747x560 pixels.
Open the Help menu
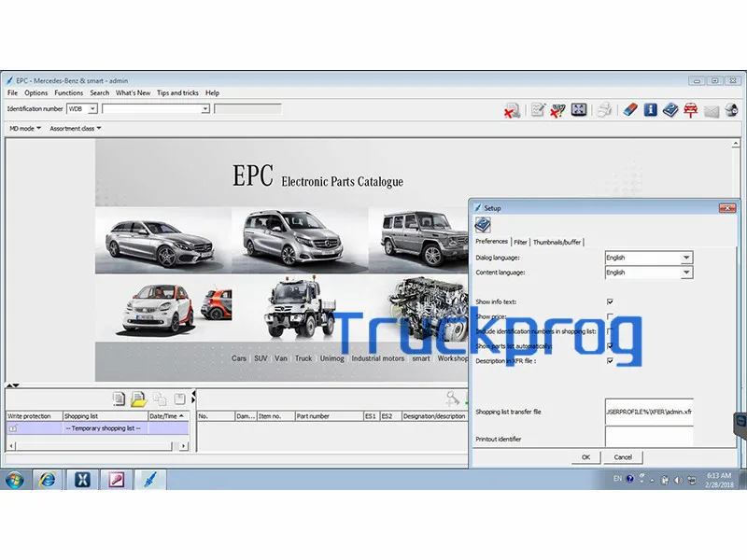[x=212, y=92]
